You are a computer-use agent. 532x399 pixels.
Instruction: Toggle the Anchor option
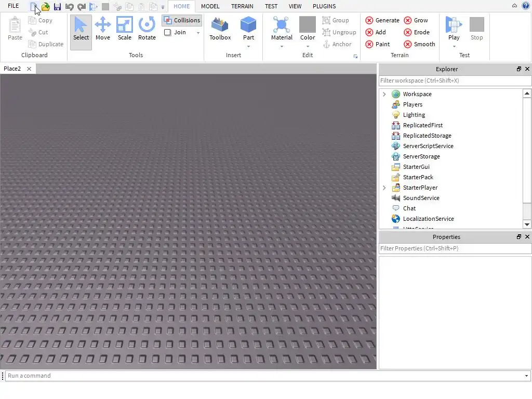click(x=337, y=44)
